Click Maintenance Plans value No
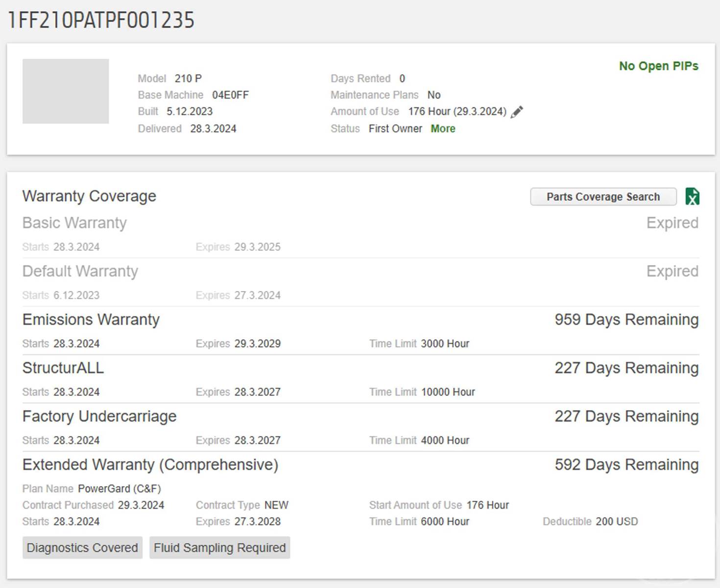Viewport: 720px width, 588px height. [x=434, y=95]
